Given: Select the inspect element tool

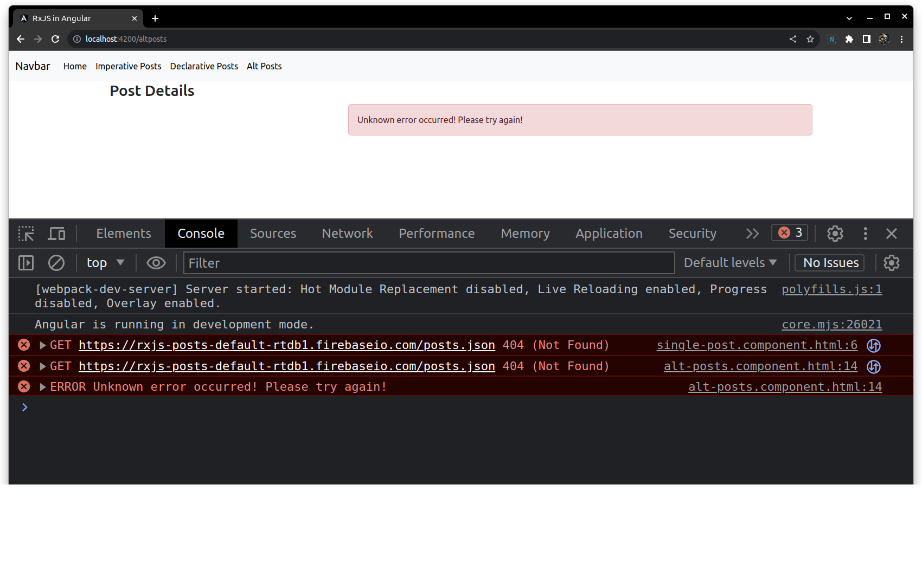Looking at the screenshot, I should (25, 234).
